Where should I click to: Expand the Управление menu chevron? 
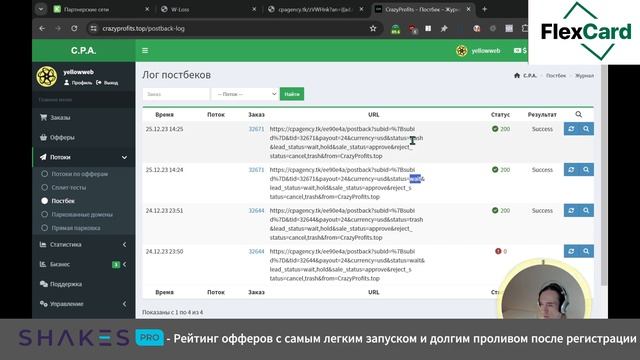[124, 304]
